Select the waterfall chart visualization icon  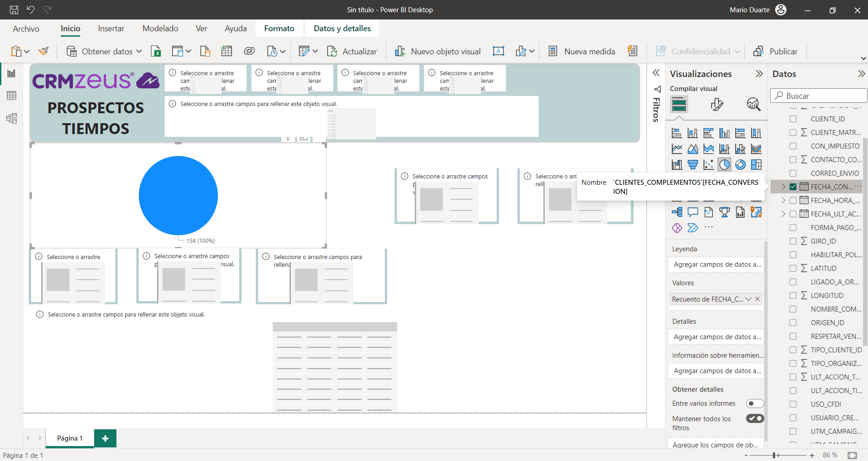tap(677, 165)
